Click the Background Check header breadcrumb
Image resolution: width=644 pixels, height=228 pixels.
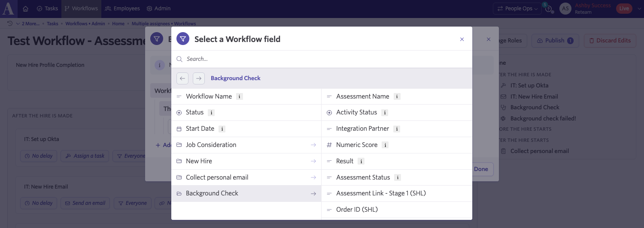point(236,78)
